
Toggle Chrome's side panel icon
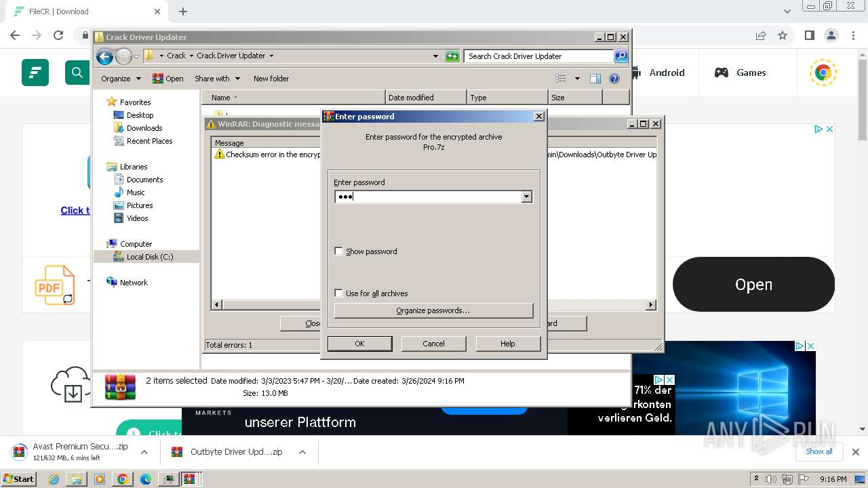click(809, 35)
